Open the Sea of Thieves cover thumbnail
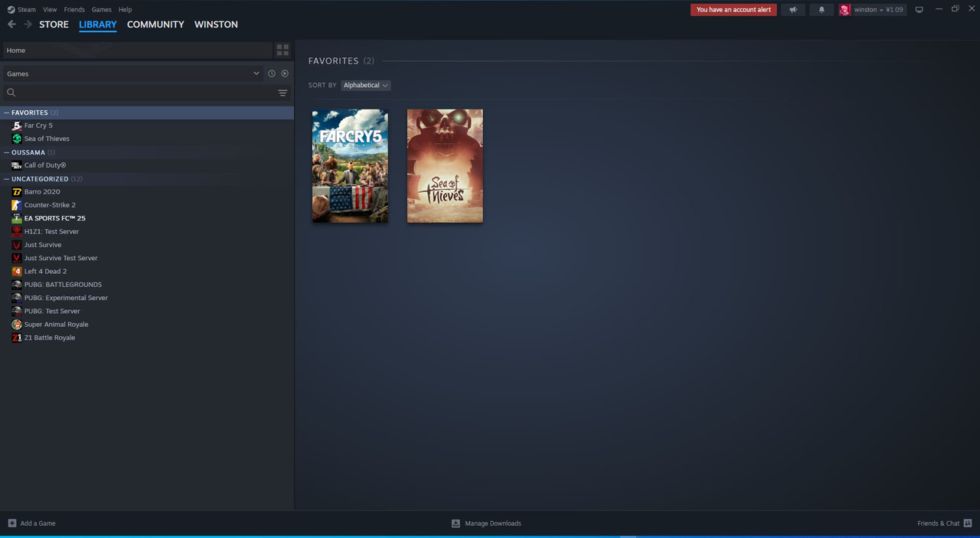Screen dimensions: 980x538 pyautogui.click(x=445, y=166)
